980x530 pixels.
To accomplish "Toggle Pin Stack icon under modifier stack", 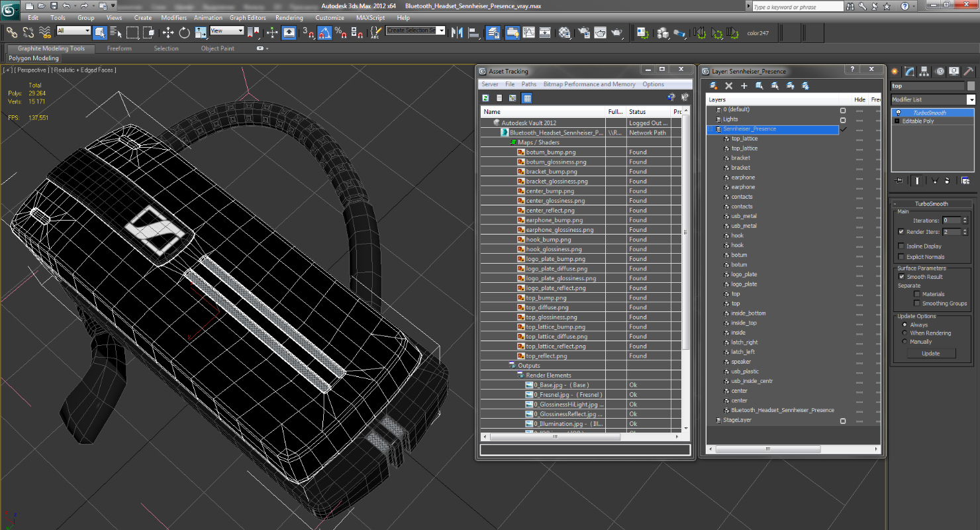I will point(899,180).
